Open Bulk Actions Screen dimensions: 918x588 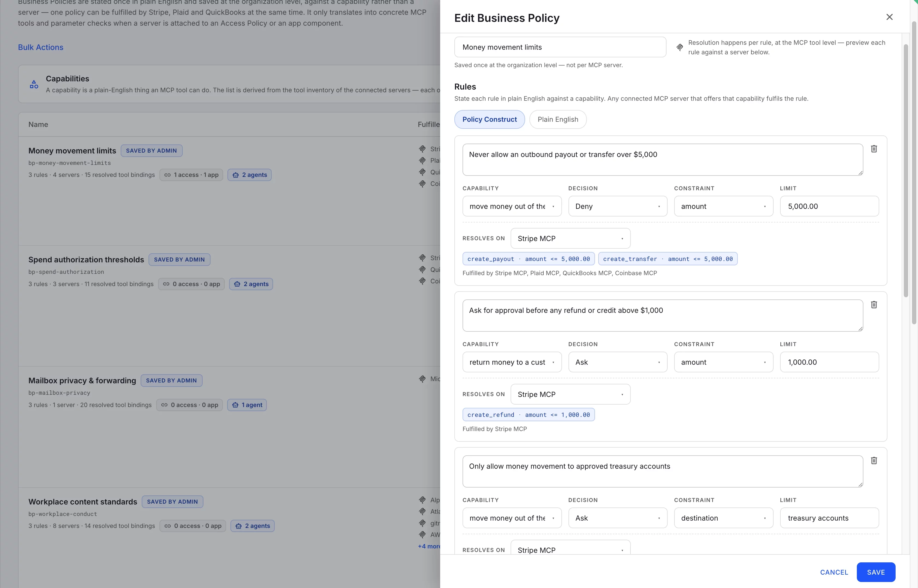40,47
